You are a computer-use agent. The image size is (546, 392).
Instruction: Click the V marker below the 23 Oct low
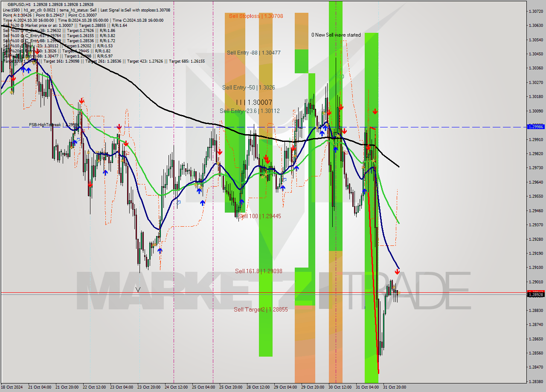pos(138,290)
